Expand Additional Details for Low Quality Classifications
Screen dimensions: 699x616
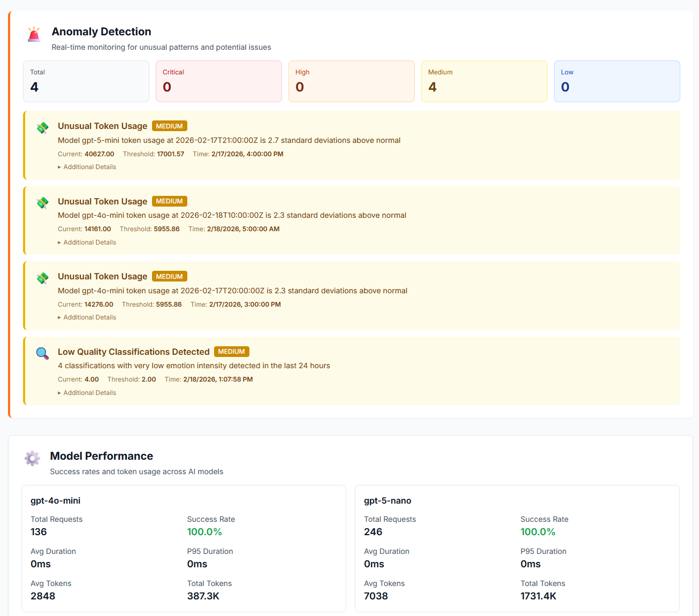pyautogui.click(x=87, y=393)
